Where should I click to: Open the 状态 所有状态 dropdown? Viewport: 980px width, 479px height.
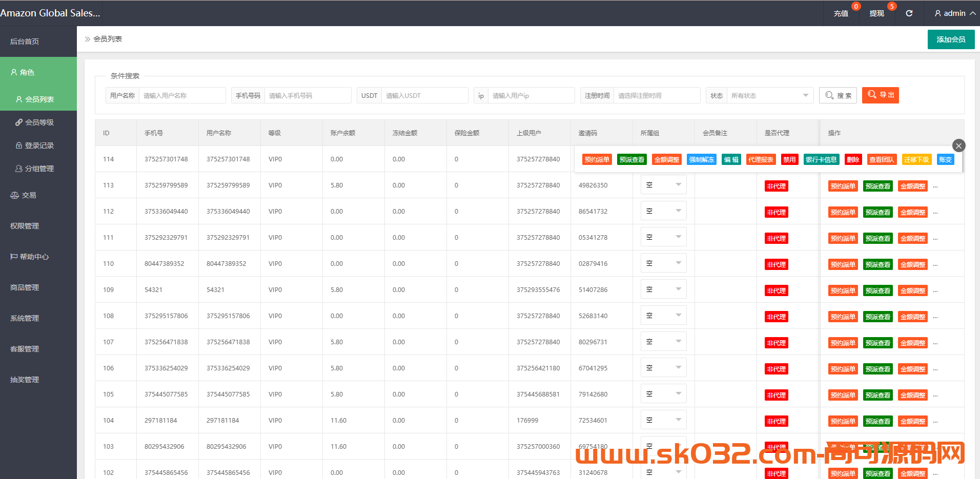point(770,95)
